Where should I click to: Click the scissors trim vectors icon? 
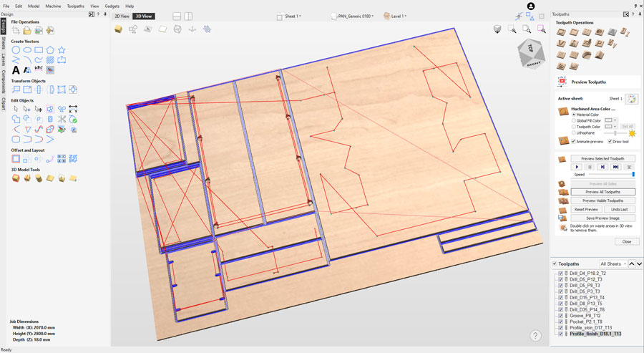coord(62,119)
